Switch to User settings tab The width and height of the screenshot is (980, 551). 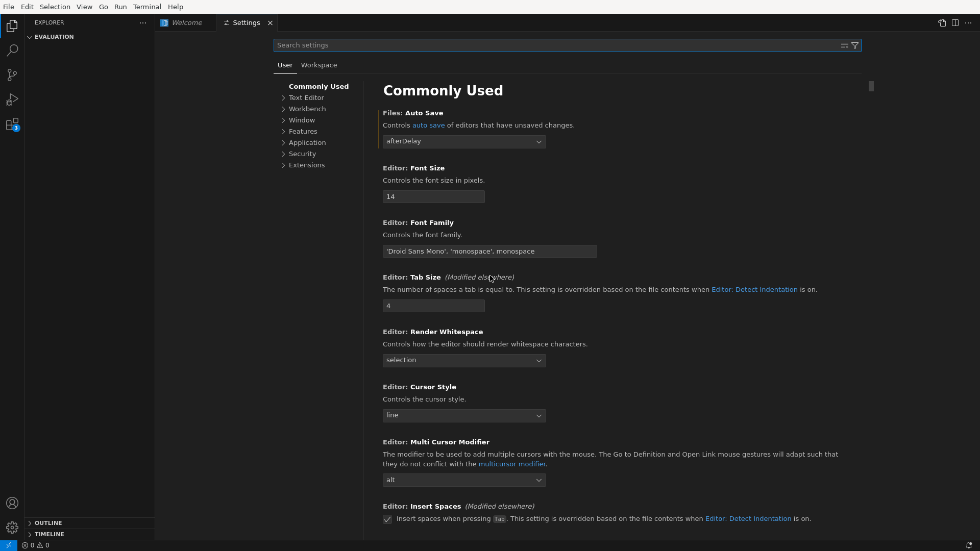pyautogui.click(x=285, y=65)
